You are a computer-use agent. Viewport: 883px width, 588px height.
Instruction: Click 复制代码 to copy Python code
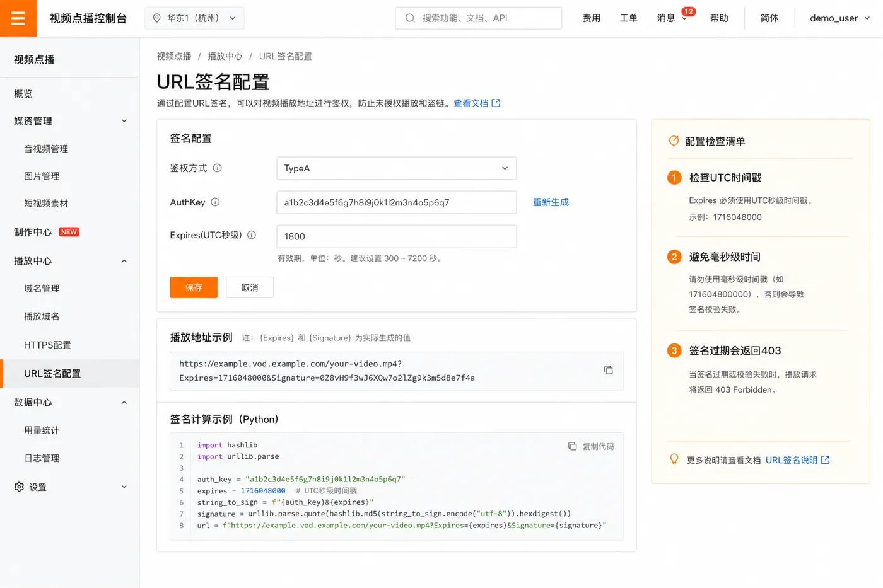591,446
